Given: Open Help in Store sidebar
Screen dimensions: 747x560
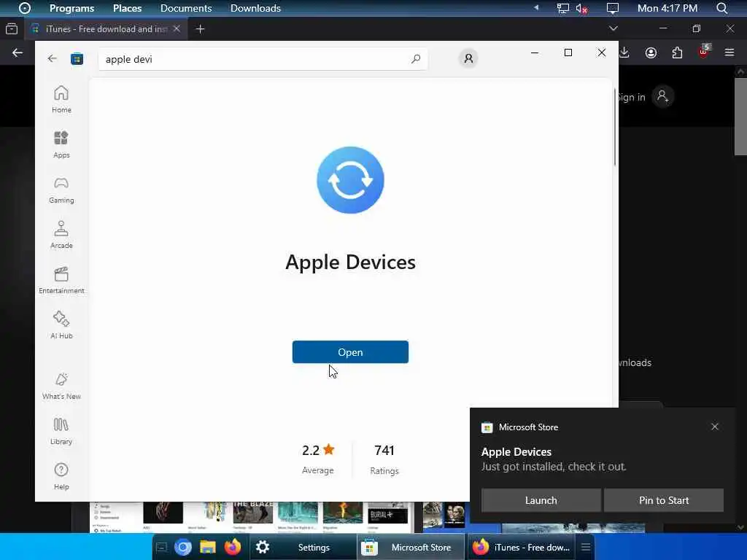Looking at the screenshot, I should pyautogui.click(x=61, y=476).
